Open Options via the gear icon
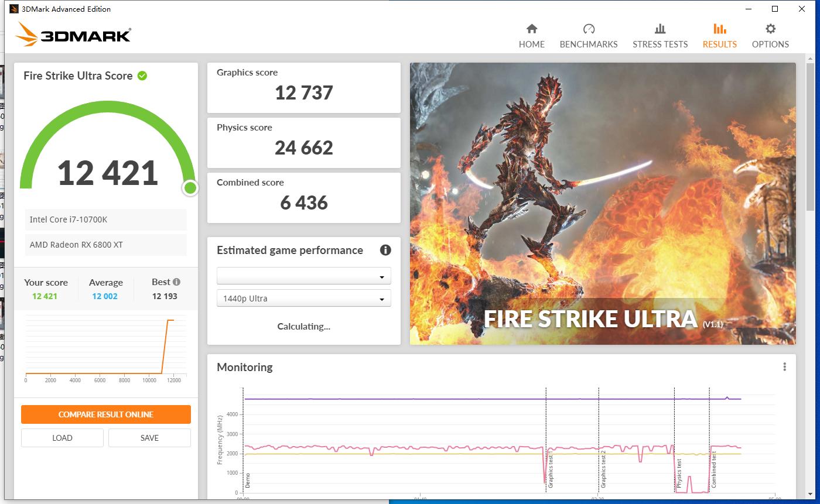The image size is (820, 504). (x=770, y=29)
